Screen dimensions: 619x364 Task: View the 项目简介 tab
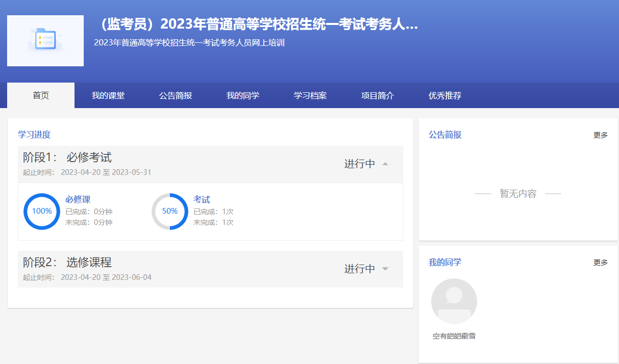coord(378,95)
